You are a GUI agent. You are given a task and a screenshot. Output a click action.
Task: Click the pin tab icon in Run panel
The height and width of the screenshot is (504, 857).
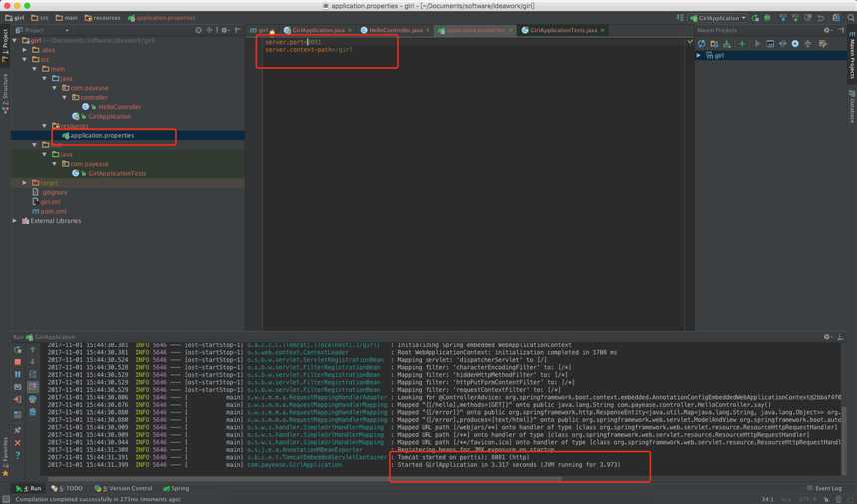tap(18, 430)
